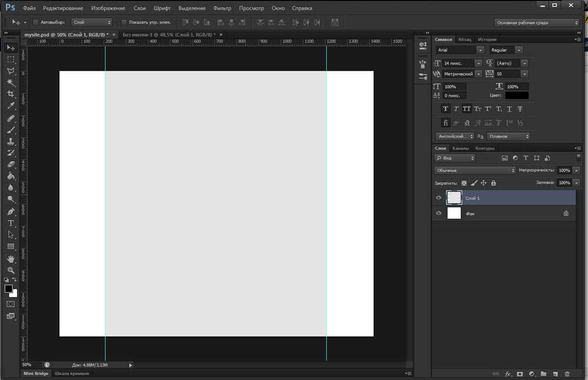
Task: Select the Crop tool
Action: pyautogui.click(x=11, y=94)
